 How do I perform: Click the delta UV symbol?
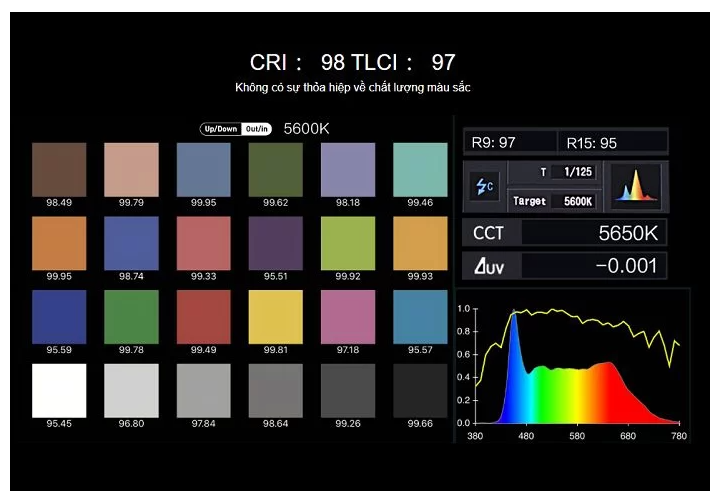pyautogui.click(x=485, y=265)
